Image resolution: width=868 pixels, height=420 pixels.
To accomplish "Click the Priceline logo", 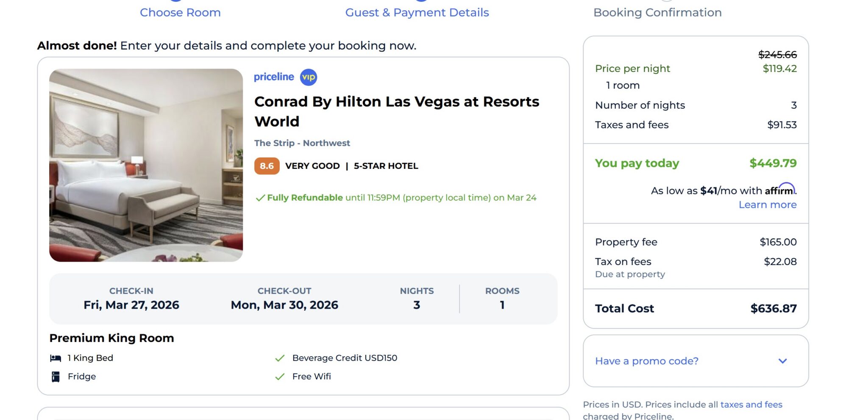I will pyautogui.click(x=274, y=77).
